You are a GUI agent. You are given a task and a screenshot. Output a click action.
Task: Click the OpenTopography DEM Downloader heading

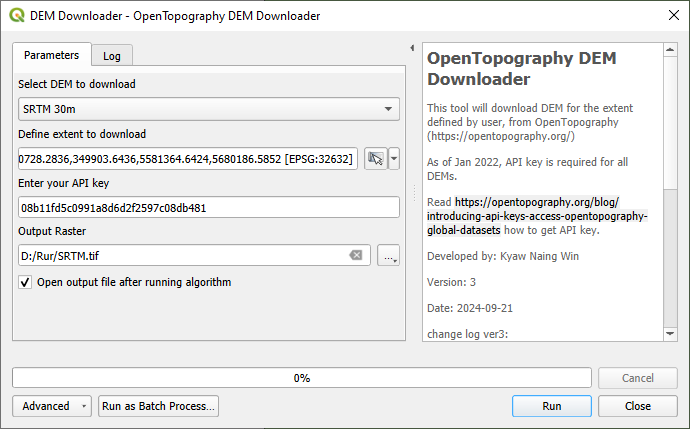point(521,69)
